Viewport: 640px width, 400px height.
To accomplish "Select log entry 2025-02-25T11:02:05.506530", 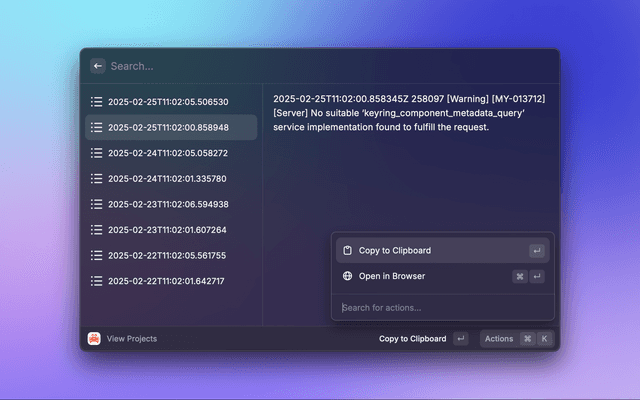I will 168,102.
